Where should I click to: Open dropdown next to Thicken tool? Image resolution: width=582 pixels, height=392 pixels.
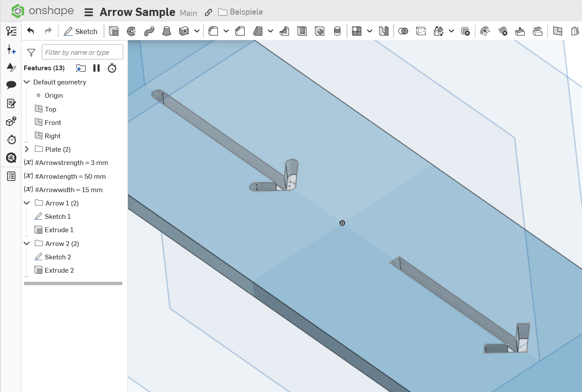197,31
